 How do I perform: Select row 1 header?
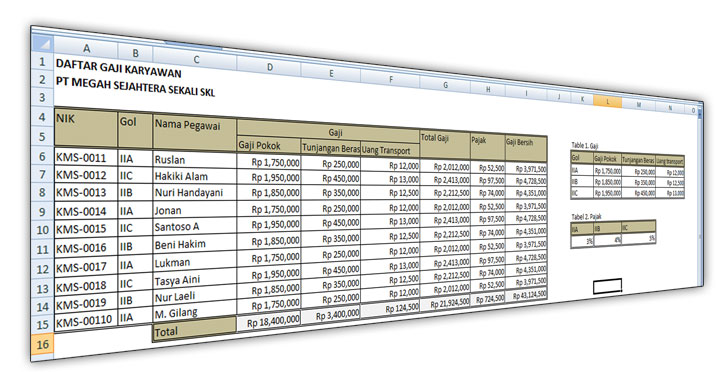tap(42, 61)
